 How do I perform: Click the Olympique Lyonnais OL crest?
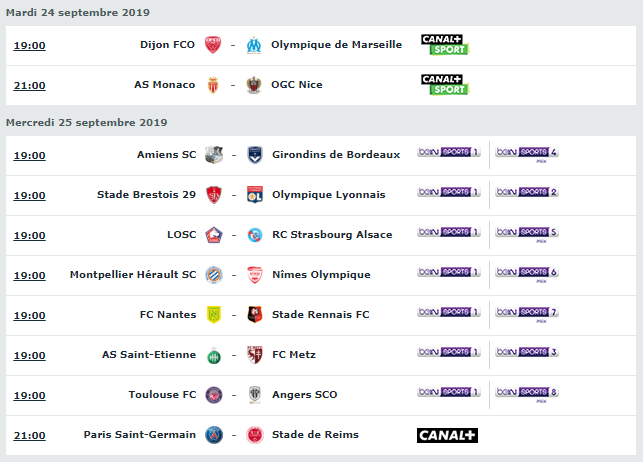tap(255, 195)
